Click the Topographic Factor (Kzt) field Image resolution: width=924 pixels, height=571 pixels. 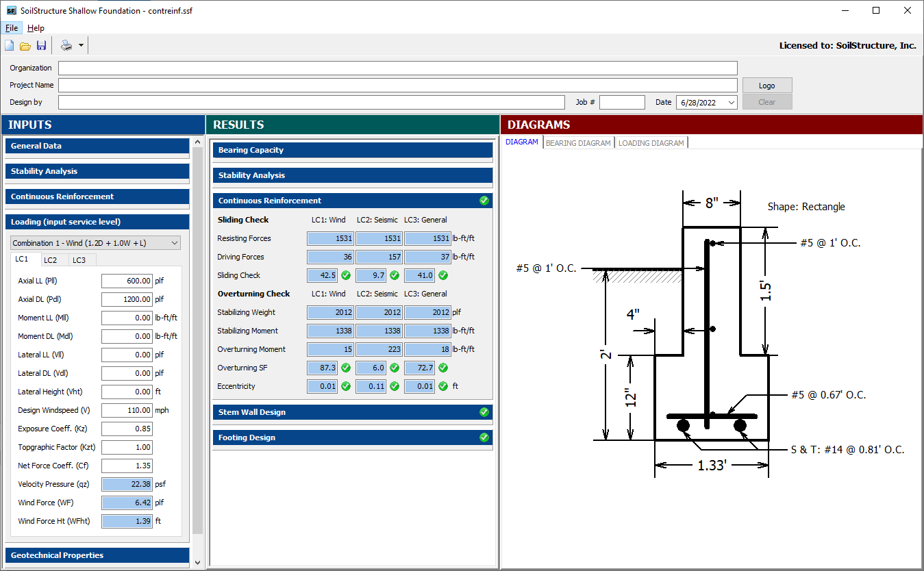[x=127, y=447]
